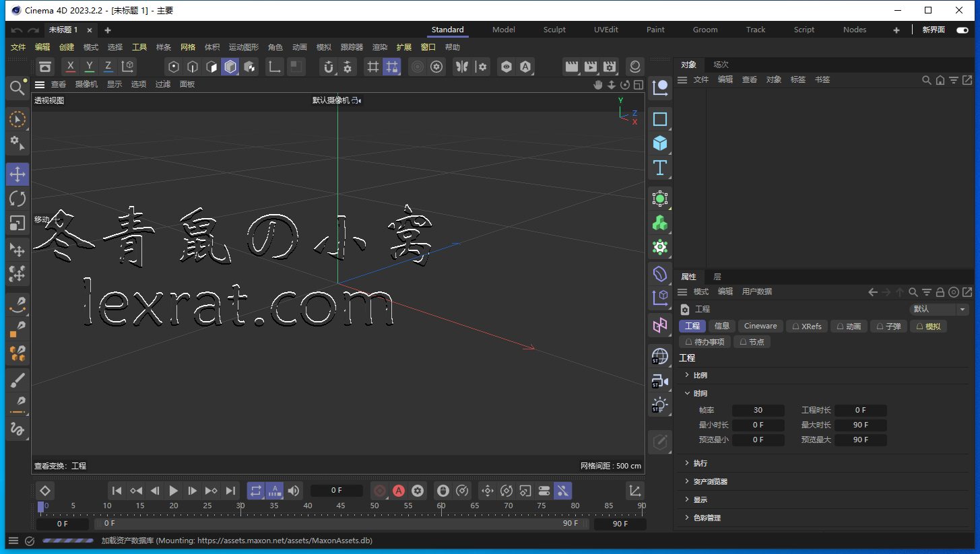The height and width of the screenshot is (554, 980).
Task: Mute playback sound speaker toggle
Action: (x=294, y=491)
